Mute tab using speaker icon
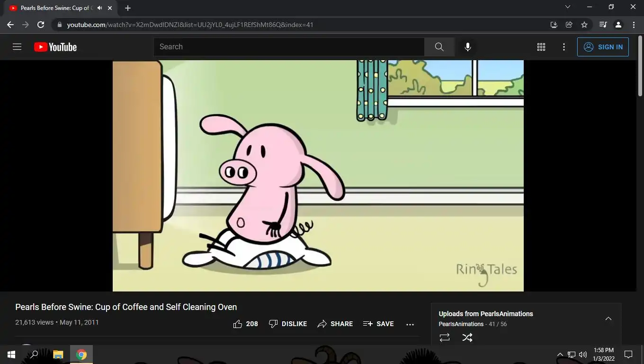This screenshot has height=364, width=644. point(99,8)
